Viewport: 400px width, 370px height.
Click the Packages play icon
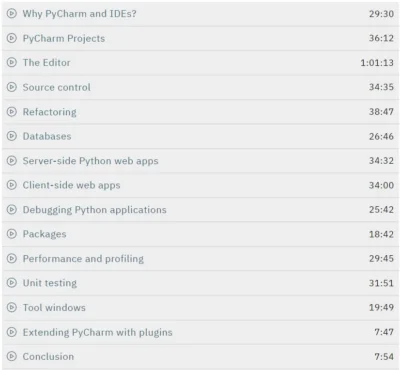12,234
